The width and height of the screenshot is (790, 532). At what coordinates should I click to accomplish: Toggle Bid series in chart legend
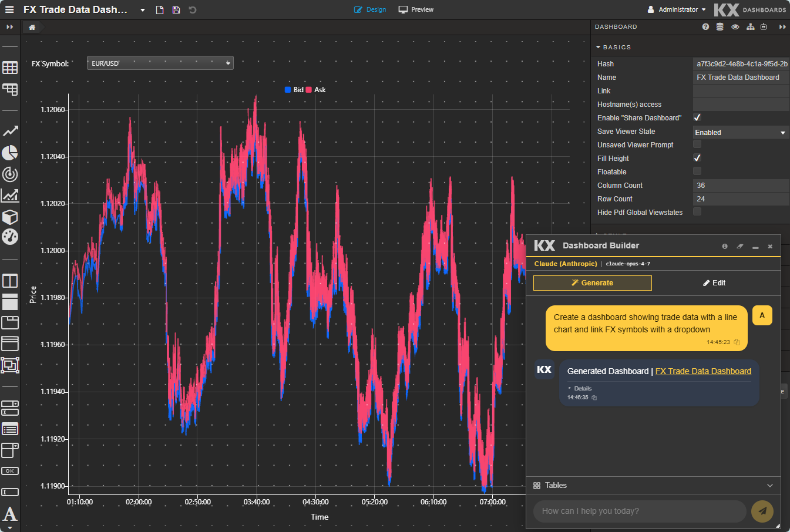(294, 90)
